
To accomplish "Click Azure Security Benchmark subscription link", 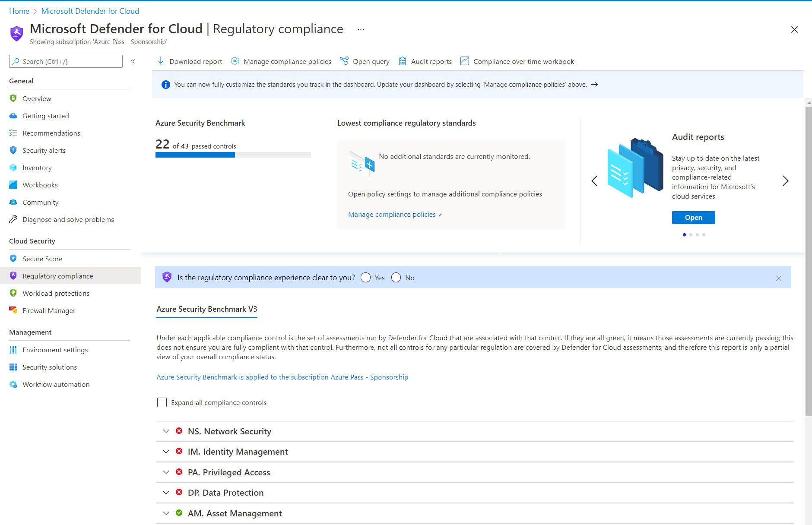I will point(282,377).
